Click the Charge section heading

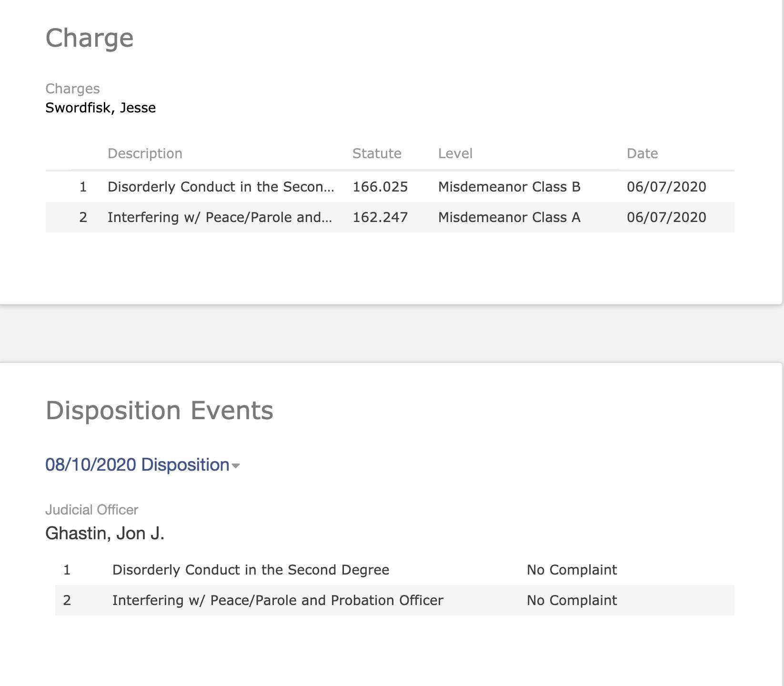pyautogui.click(x=90, y=38)
